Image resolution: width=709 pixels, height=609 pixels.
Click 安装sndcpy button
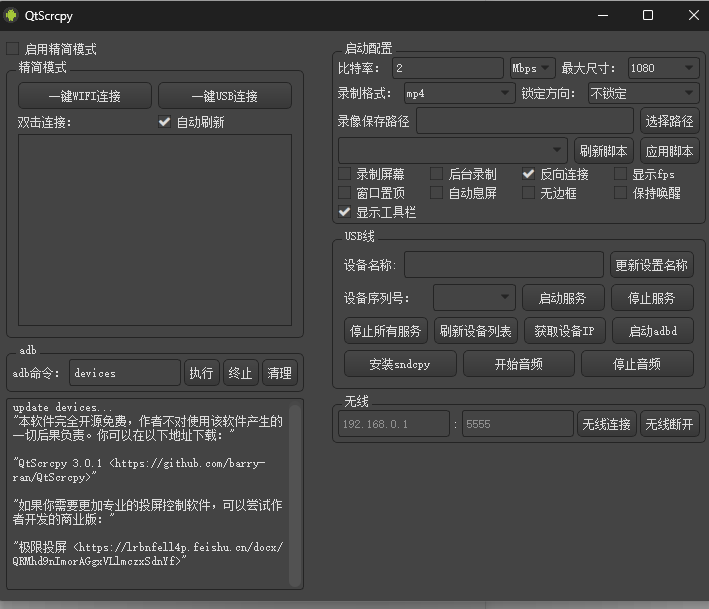pyautogui.click(x=400, y=364)
